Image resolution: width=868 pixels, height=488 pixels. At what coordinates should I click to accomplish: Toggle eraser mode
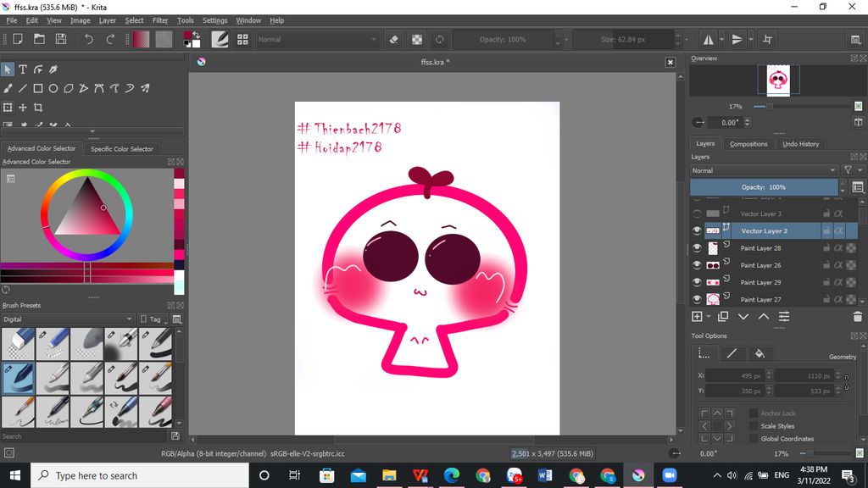tap(393, 39)
